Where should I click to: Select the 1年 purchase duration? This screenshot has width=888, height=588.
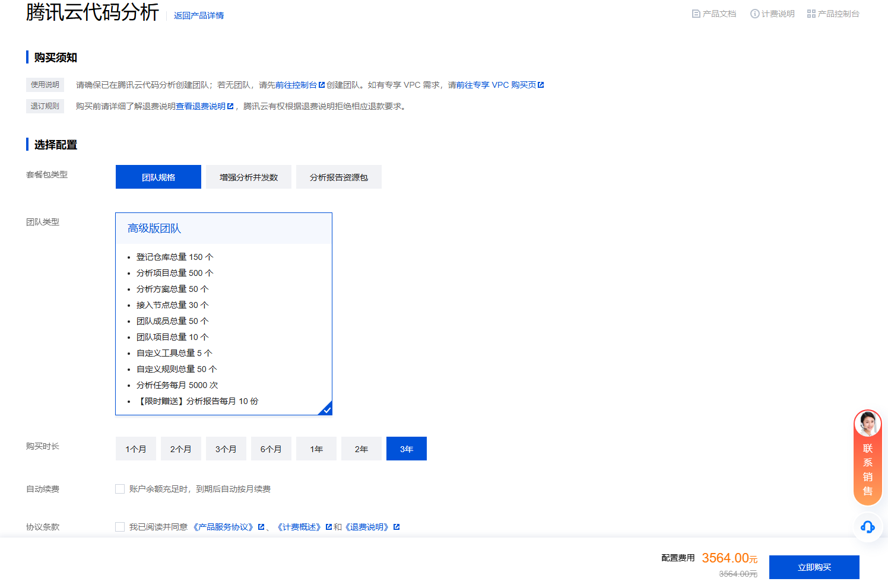(x=316, y=449)
